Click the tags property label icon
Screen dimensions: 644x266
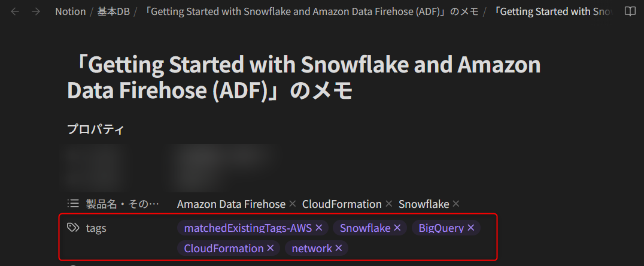point(72,228)
